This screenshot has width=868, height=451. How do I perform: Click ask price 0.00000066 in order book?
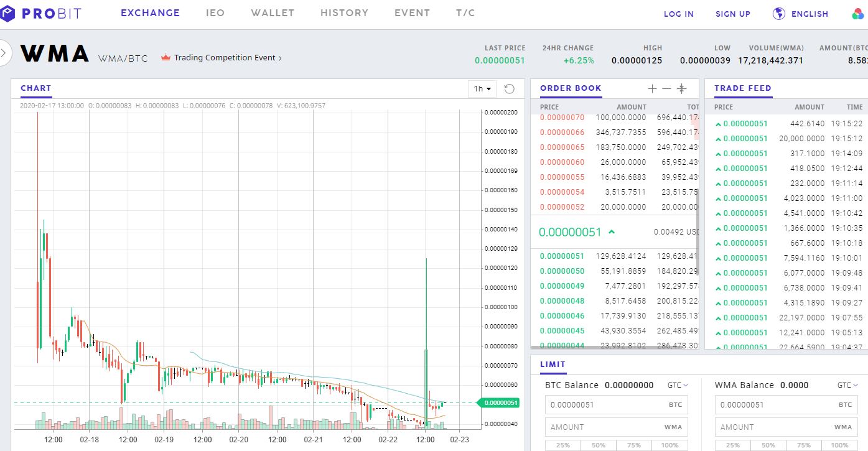pyautogui.click(x=562, y=133)
